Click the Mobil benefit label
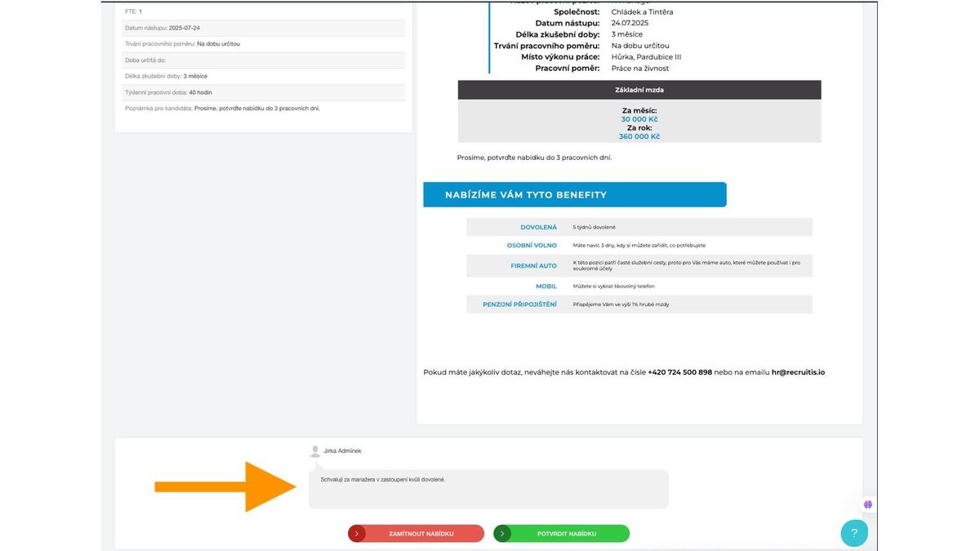 (x=546, y=287)
